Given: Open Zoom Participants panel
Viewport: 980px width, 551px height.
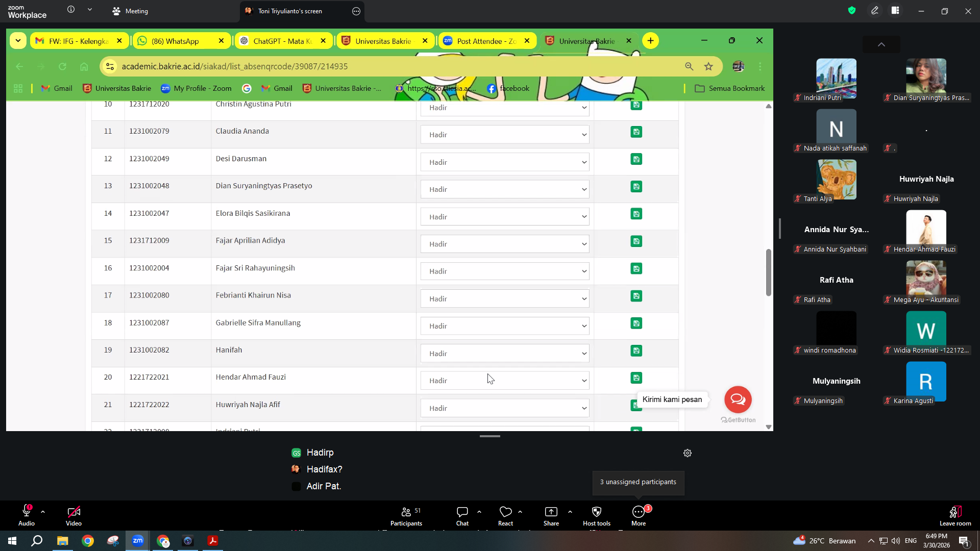Looking at the screenshot, I should click(x=406, y=516).
